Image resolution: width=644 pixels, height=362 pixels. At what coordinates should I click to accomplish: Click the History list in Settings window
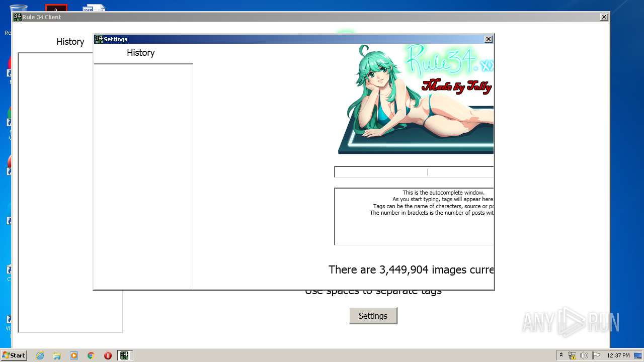click(x=143, y=176)
